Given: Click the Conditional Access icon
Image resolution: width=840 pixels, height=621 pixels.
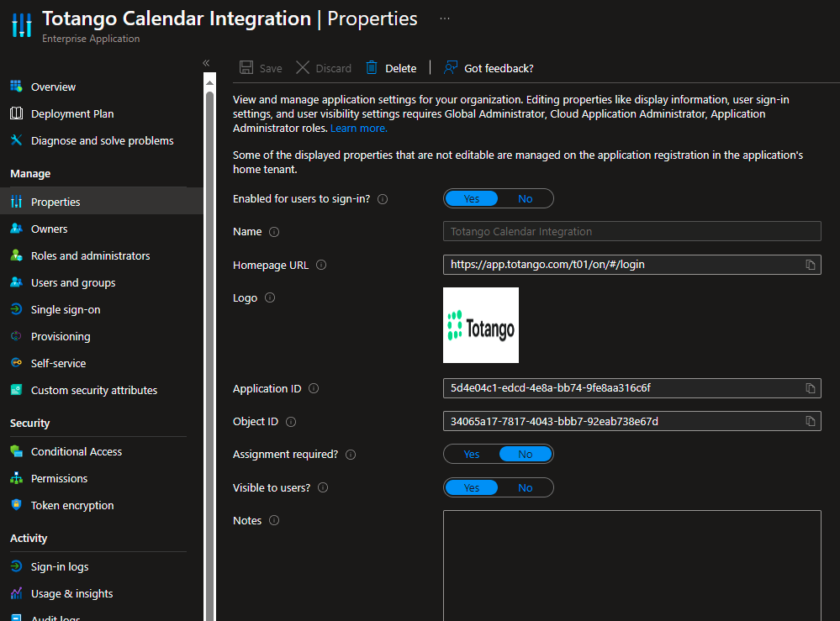Looking at the screenshot, I should coord(16,451).
